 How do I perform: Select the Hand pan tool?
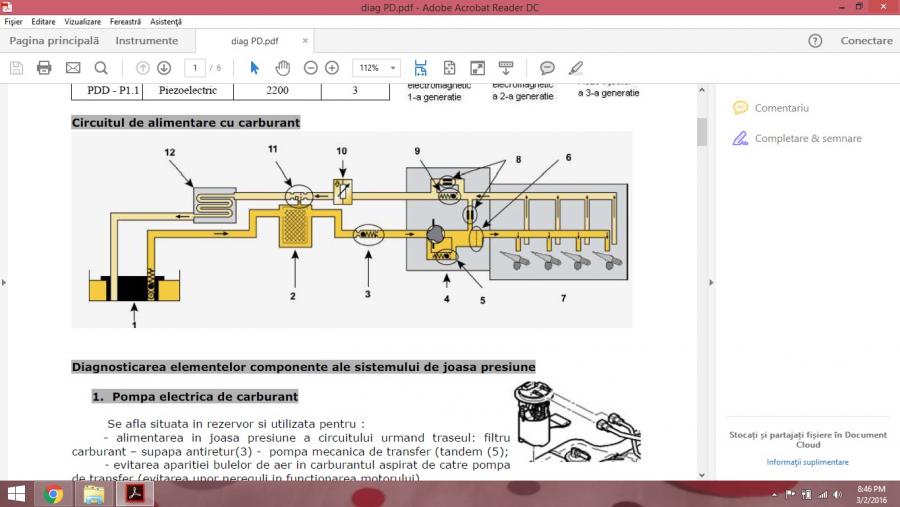pyautogui.click(x=283, y=68)
